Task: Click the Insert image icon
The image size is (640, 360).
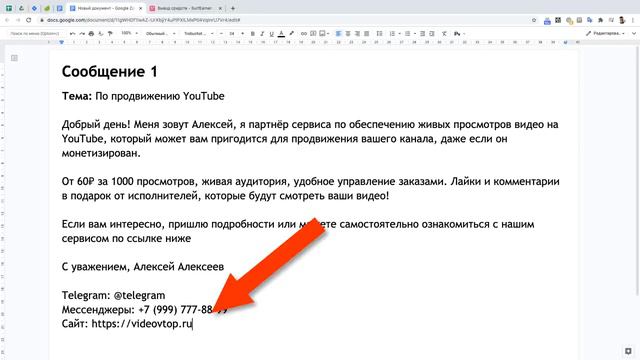Action: tap(322, 33)
